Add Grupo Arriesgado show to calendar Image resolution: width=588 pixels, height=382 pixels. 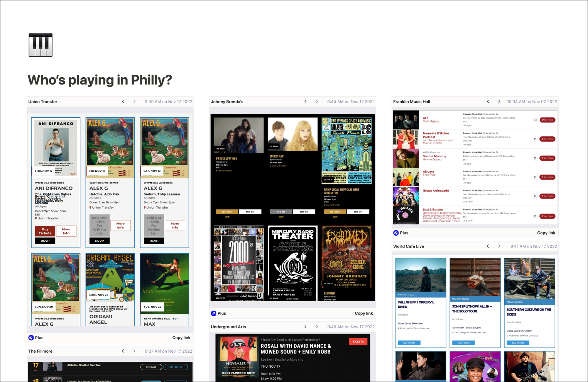click(x=535, y=196)
